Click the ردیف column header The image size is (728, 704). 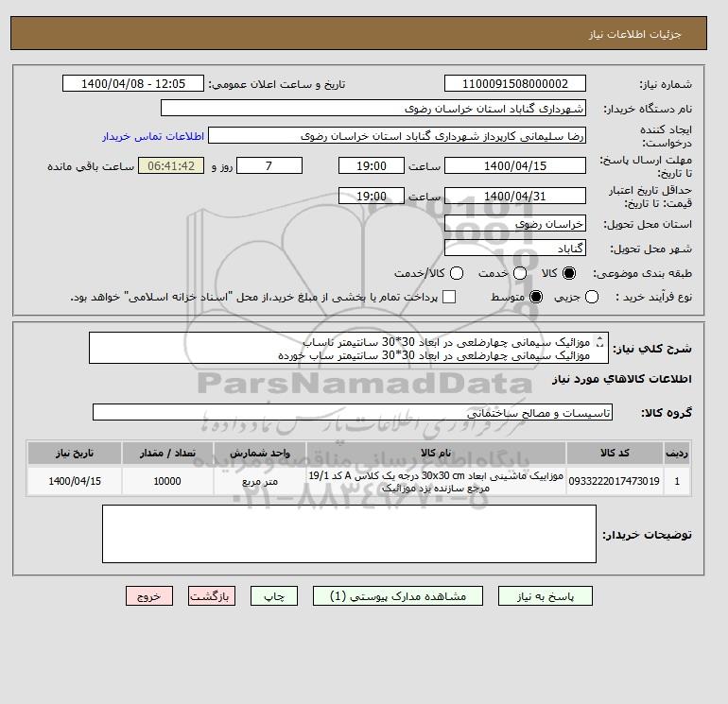[677, 453]
